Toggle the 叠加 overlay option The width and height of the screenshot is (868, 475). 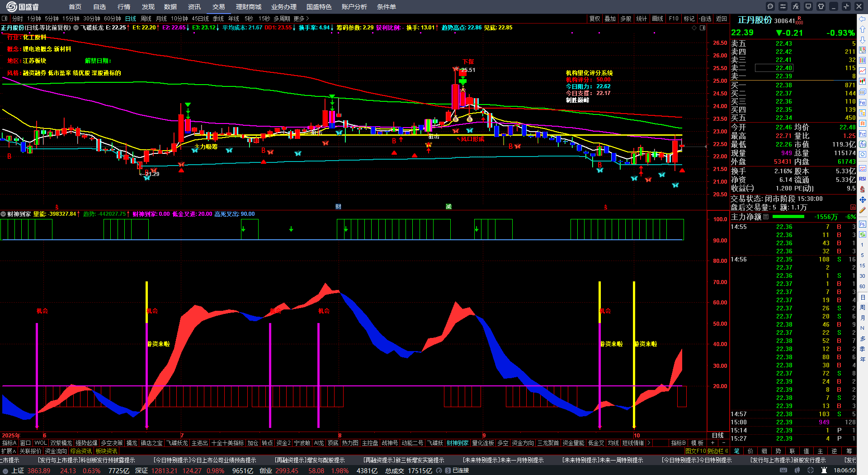[x=610, y=19]
